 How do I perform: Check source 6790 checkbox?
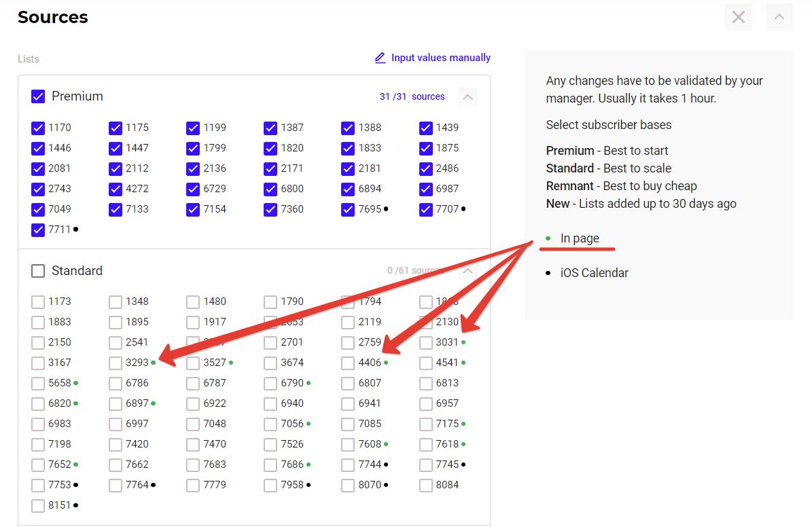point(270,384)
